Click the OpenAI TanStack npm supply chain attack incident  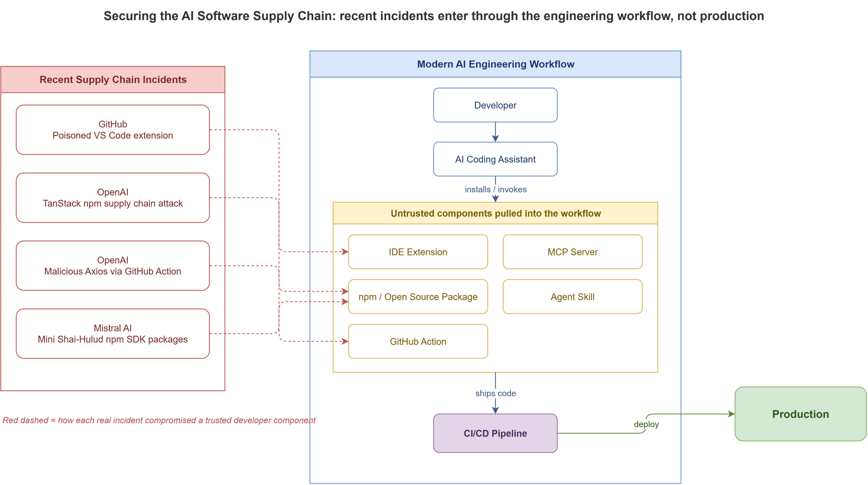tap(113, 198)
